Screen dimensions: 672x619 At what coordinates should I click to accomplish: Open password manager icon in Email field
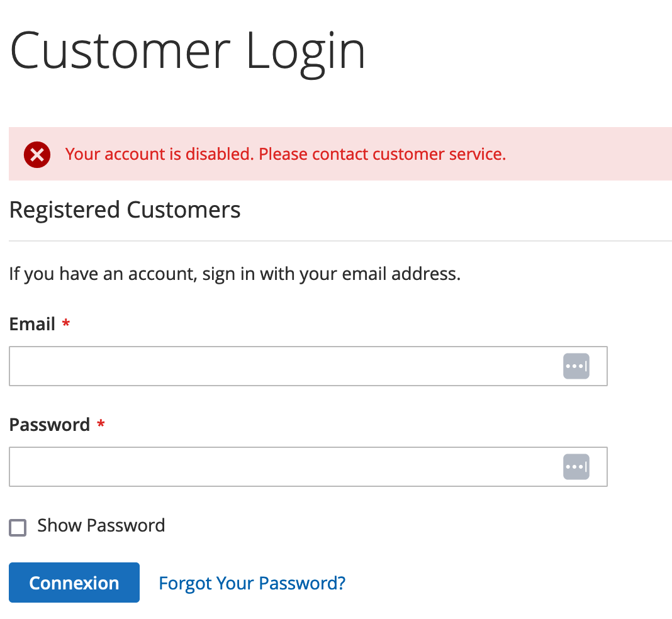tap(576, 366)
